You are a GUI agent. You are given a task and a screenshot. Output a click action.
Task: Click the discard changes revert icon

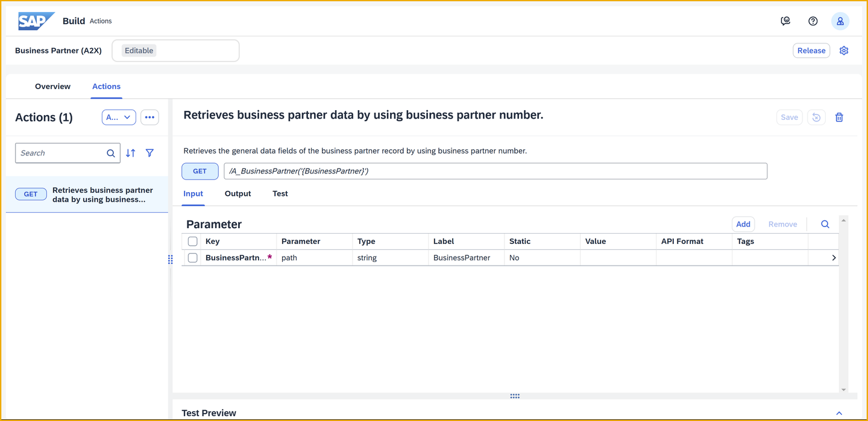click(x=816, y=117)
